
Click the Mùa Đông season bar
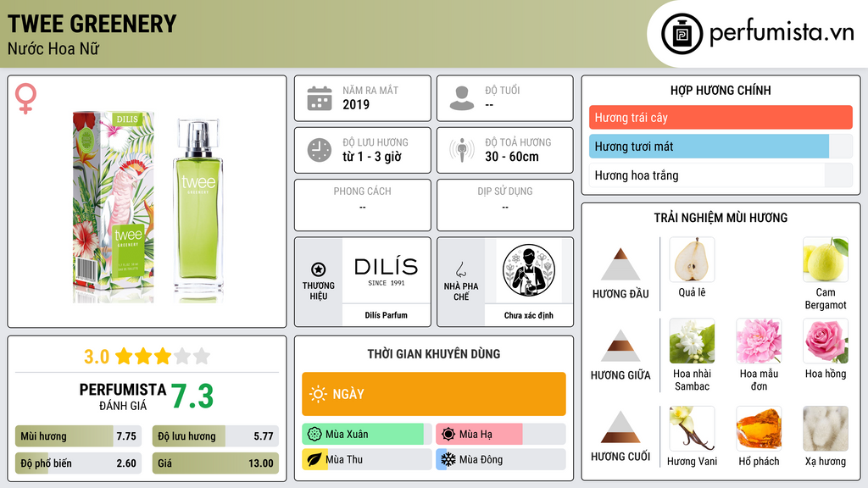click(x=501, y=459)
